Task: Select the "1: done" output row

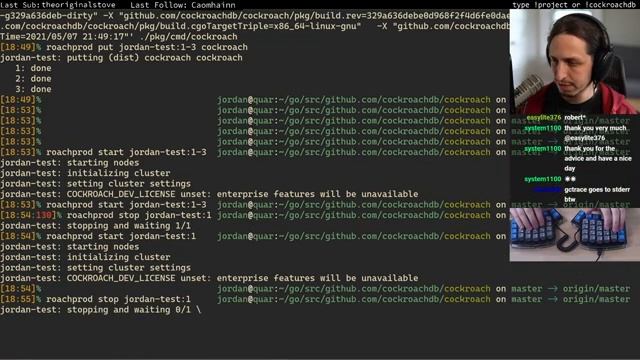Action: 33,68
